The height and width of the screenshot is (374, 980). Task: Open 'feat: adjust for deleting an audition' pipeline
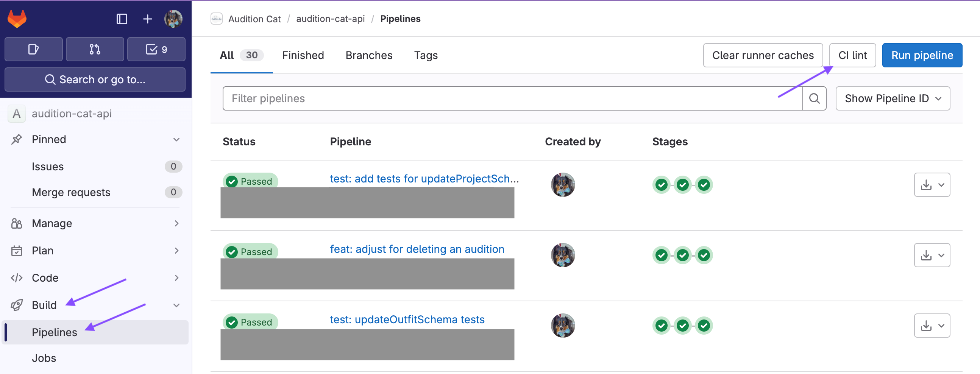pos(417,249)
